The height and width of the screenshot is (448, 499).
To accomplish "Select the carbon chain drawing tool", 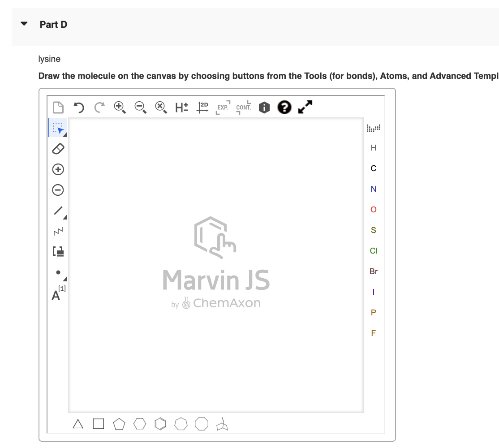I will (x=58, y=231).
